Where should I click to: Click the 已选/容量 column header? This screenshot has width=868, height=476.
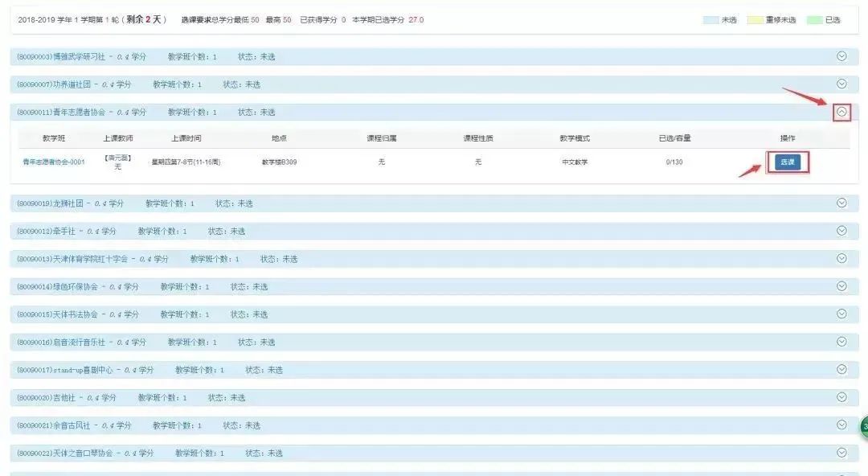pyautogui.click(x=674, y=138)
